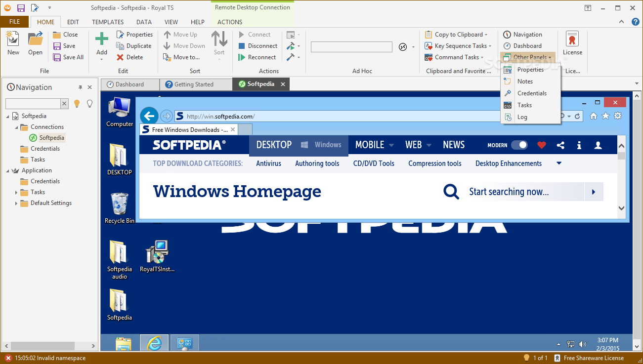Collapse the Application tree node
The height and width of the screenshot is (364, 643).
pos(8,170)
